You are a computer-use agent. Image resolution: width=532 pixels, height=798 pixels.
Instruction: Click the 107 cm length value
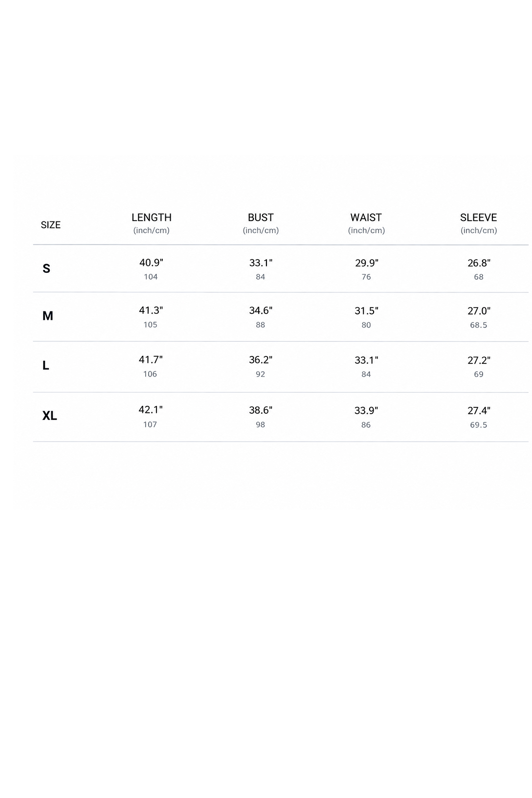(150, 424)
